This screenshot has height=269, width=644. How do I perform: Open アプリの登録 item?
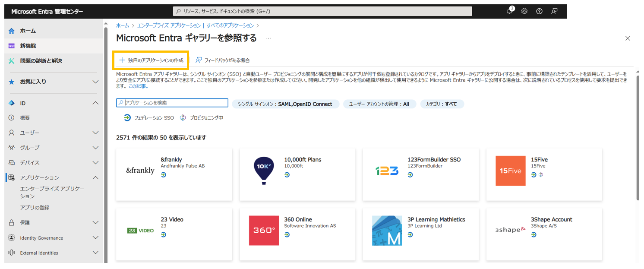point(35,208)
